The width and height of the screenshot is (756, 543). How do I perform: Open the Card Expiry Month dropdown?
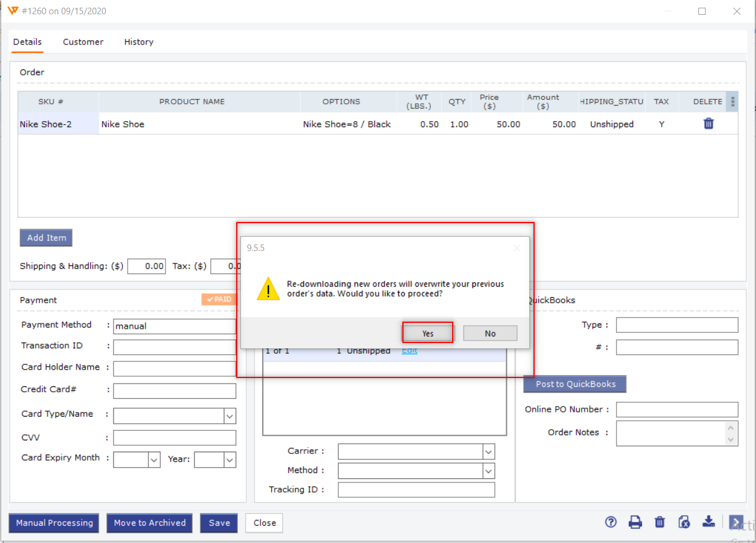point(154,460)
